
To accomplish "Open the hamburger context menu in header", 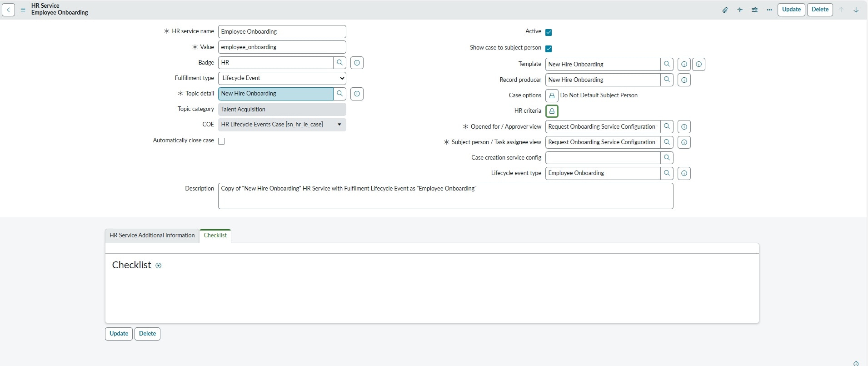I will pyautogui.click(x=23, y=10).
